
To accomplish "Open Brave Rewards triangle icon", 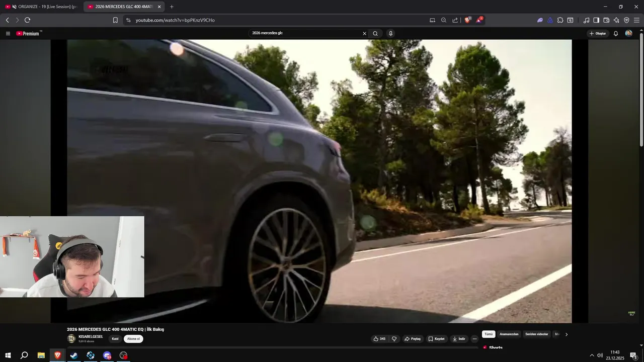I will 479,20.
